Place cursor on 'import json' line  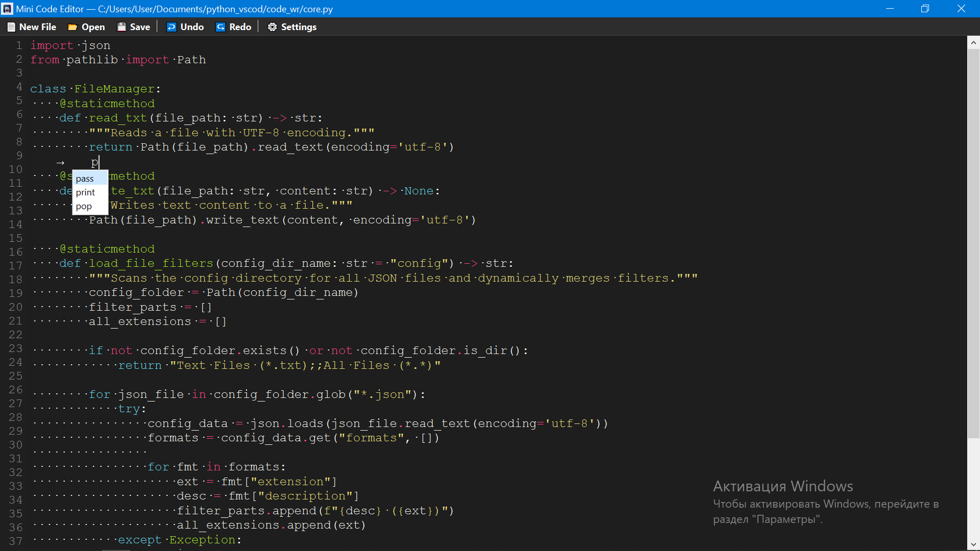(70, 45)
